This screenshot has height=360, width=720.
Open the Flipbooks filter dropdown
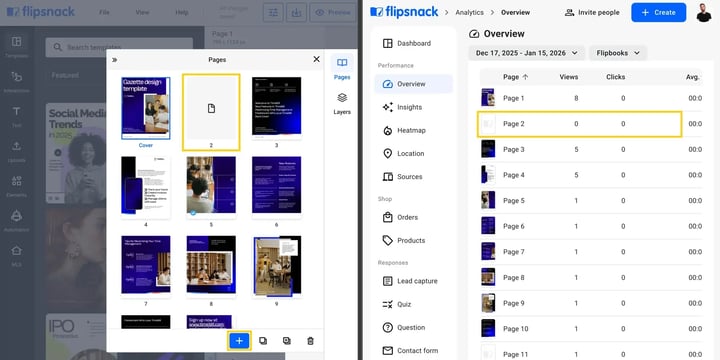coord(618,53)
